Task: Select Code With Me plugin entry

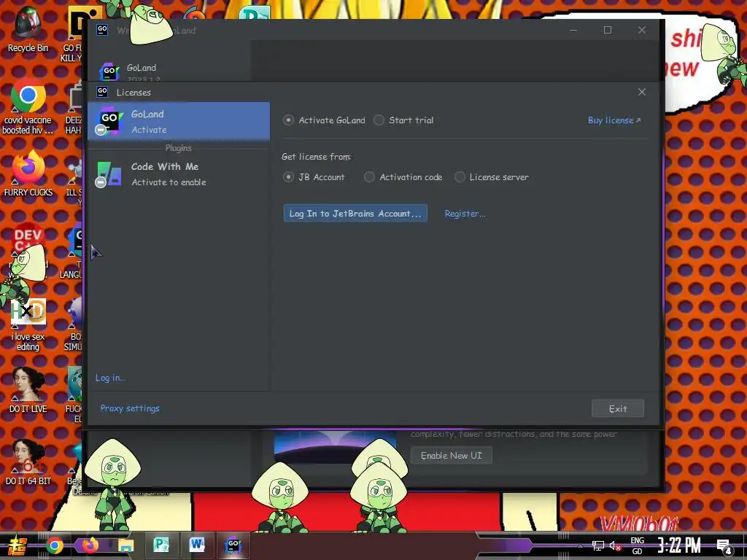Action: [179, 174]
